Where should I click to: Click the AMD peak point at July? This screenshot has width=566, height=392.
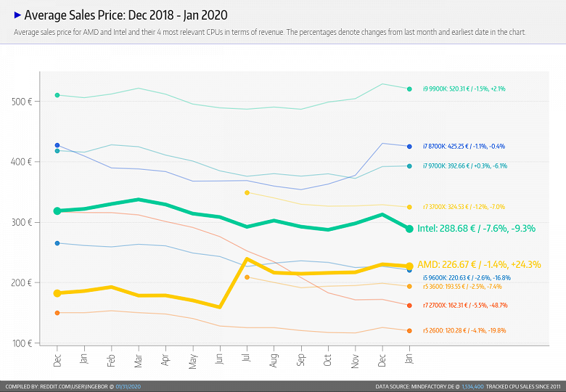point(247,259)
